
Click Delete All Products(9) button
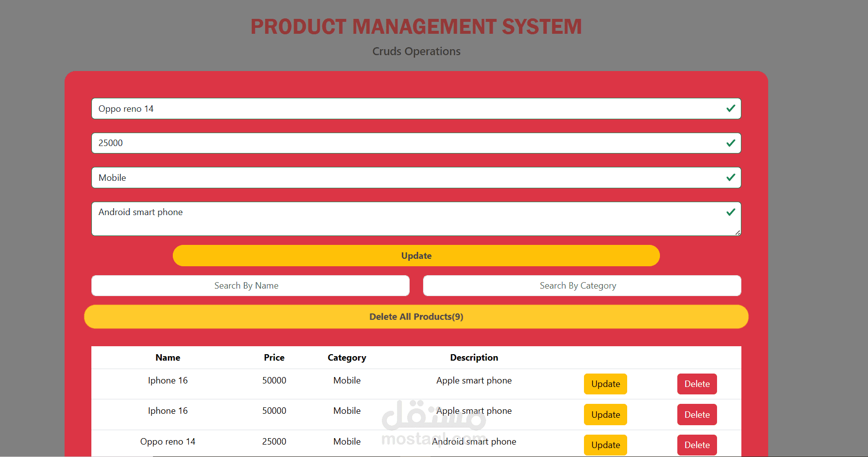[416, 317]
